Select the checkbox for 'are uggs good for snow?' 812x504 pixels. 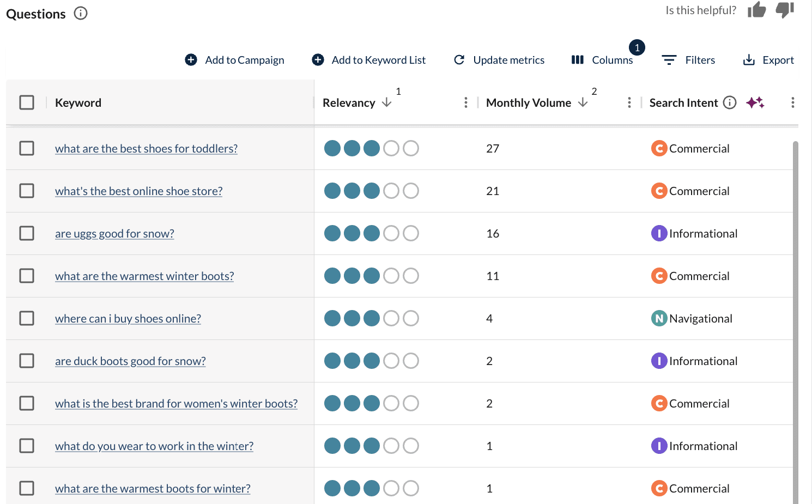(27, 233)
